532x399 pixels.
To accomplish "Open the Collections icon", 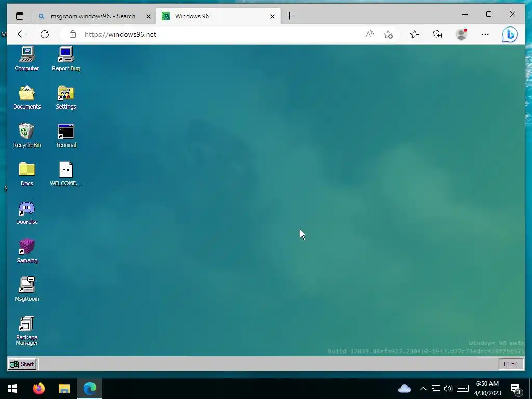I will click(x=437, y=34).
